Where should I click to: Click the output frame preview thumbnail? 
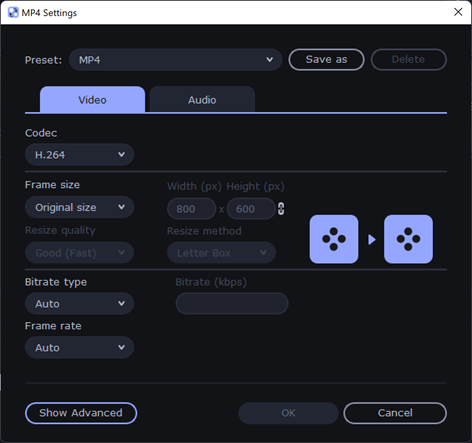[408, 239]
